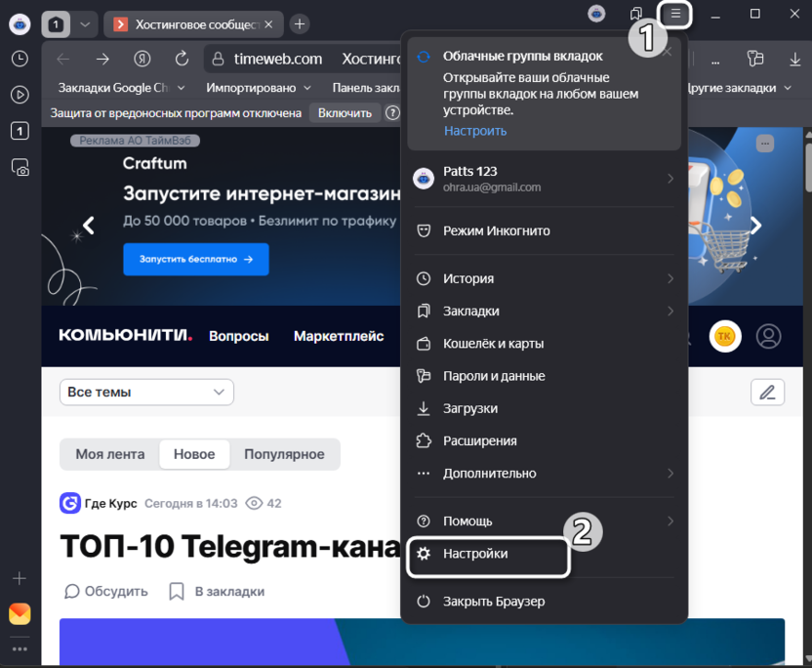Click Настроить link for cloud tab groups
The image size is (812, 668).
click(475, 131)
